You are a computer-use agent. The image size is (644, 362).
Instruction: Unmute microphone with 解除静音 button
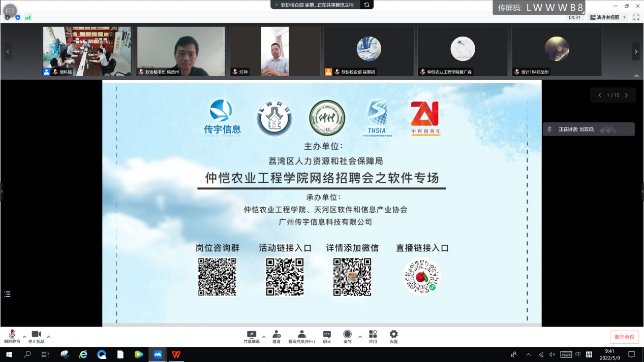click(12, 336)
